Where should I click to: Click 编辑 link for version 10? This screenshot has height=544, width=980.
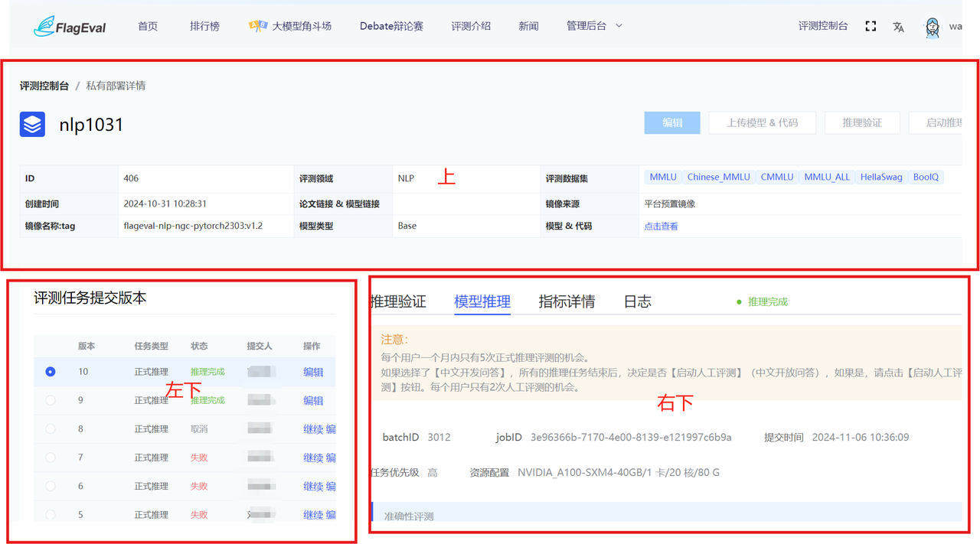[313, 372]
